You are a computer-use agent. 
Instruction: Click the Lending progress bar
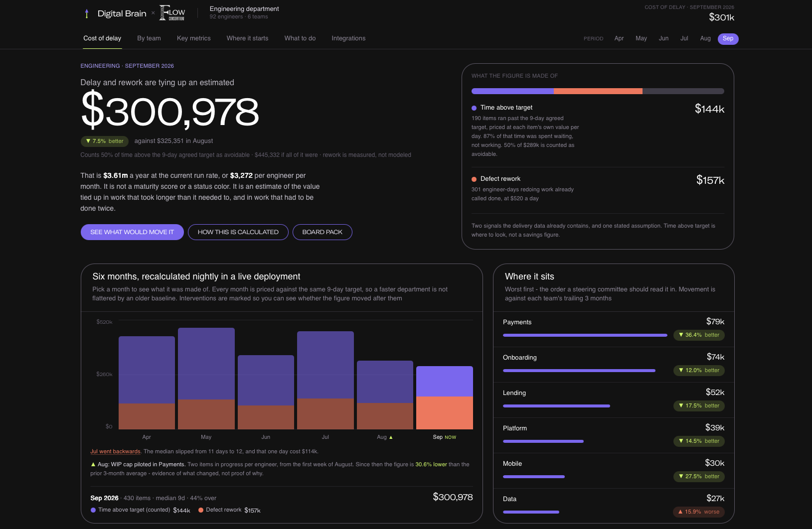point(556,406)
